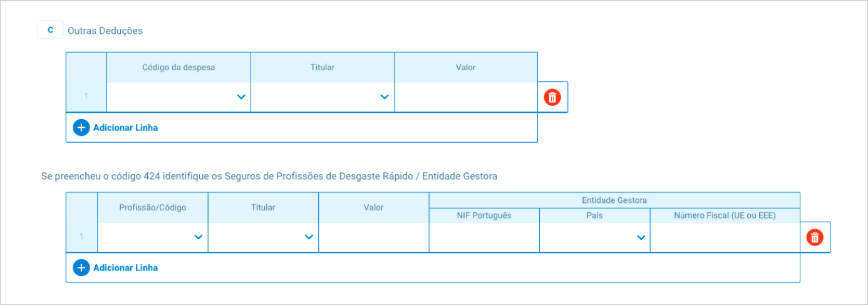Viewport: 868px width, 305px height.
Task: Click the Número Fiscal (UE ou EEE) field
Action: [725, 237]
